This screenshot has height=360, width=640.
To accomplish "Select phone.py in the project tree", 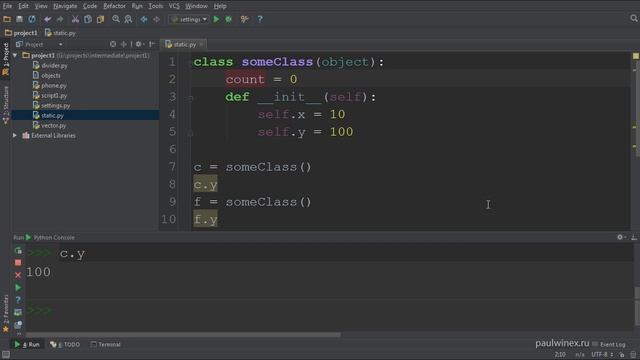I will click(x=49, y=85).
